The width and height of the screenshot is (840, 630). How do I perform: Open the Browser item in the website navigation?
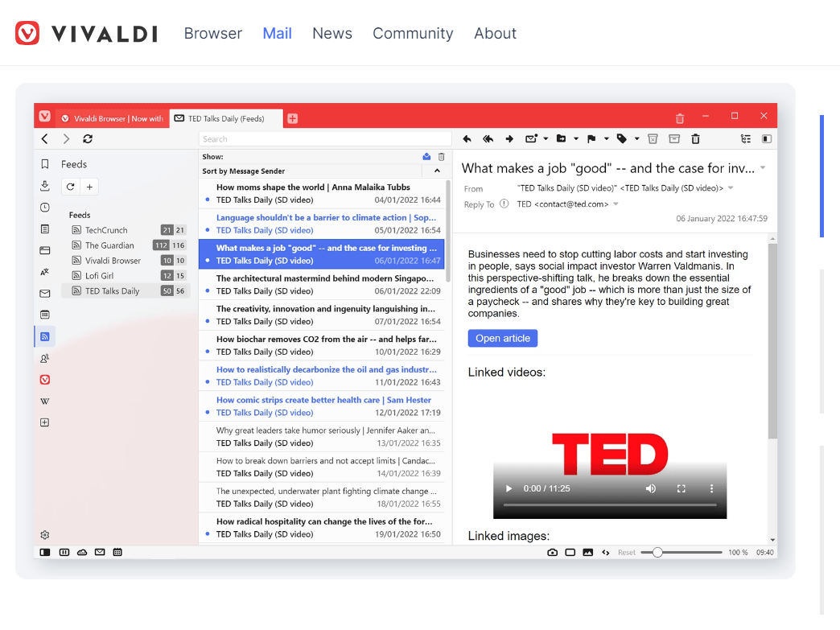point(213,33)
